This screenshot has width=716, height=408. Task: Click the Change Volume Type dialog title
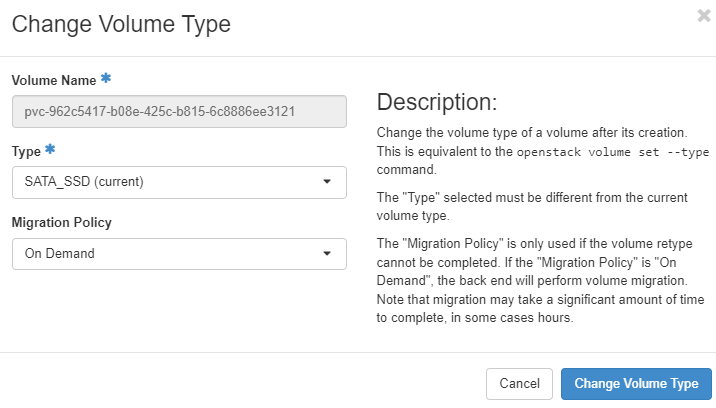tap(121, 24)
